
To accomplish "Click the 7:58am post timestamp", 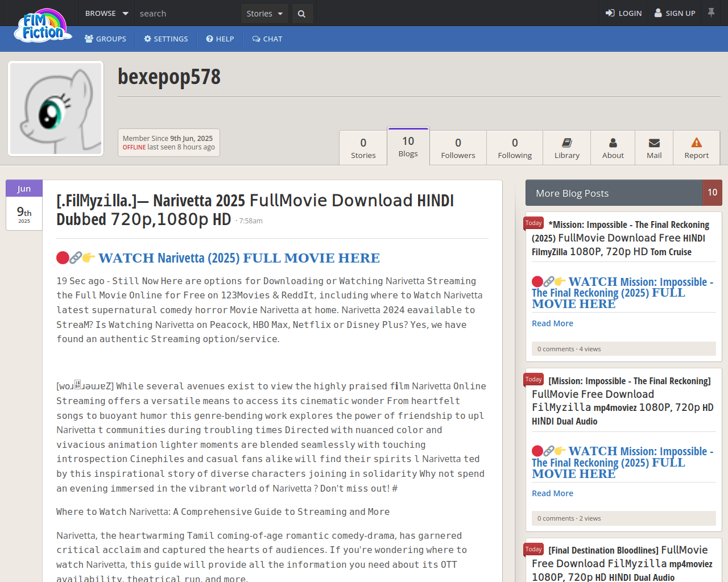I will tap(251, 221).
